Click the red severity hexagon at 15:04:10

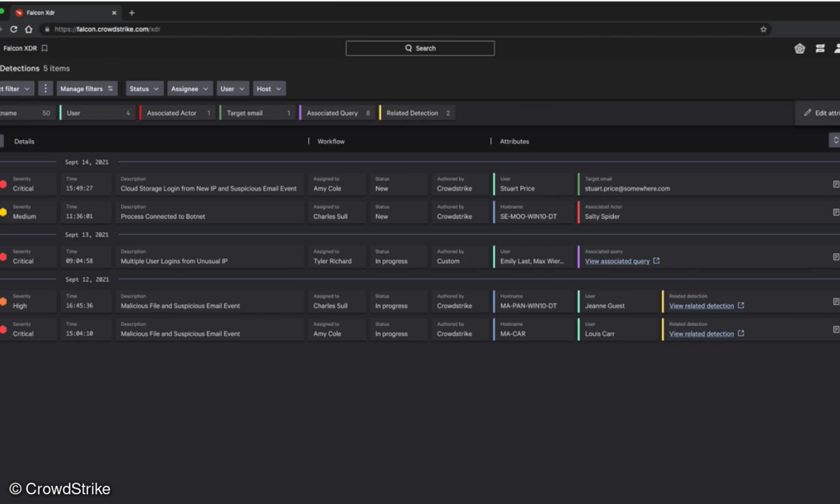3,330
